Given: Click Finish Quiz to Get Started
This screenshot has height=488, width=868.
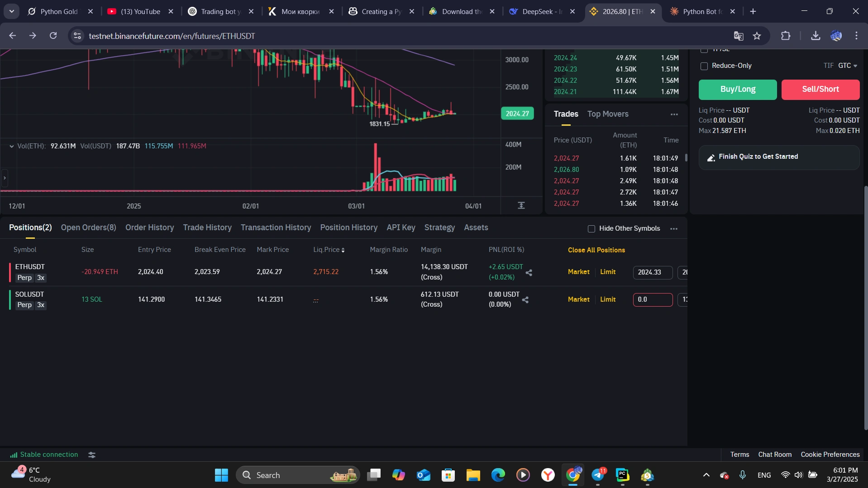Looking at the screenshot, I should click(779, 157).
